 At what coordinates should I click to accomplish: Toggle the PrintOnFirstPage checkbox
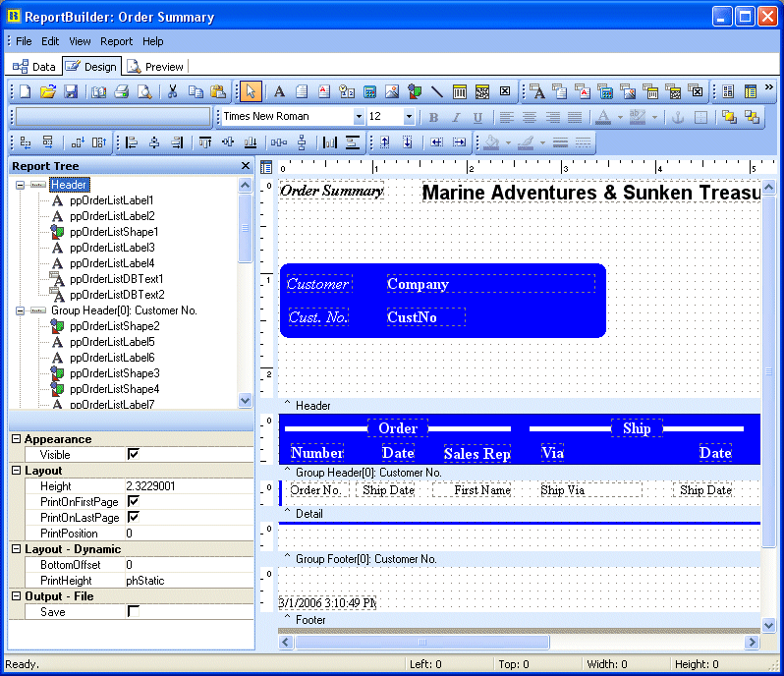(133, 501)
